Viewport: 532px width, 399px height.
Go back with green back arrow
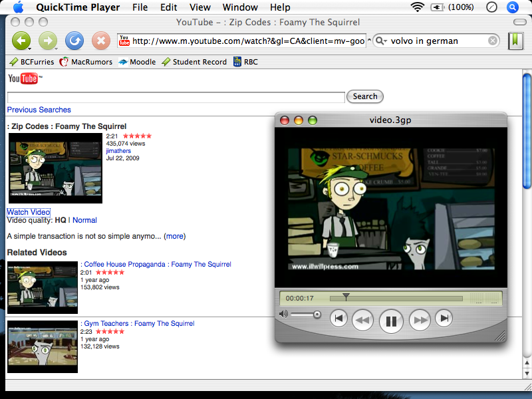pyautogui.click(x=21, y=41)
